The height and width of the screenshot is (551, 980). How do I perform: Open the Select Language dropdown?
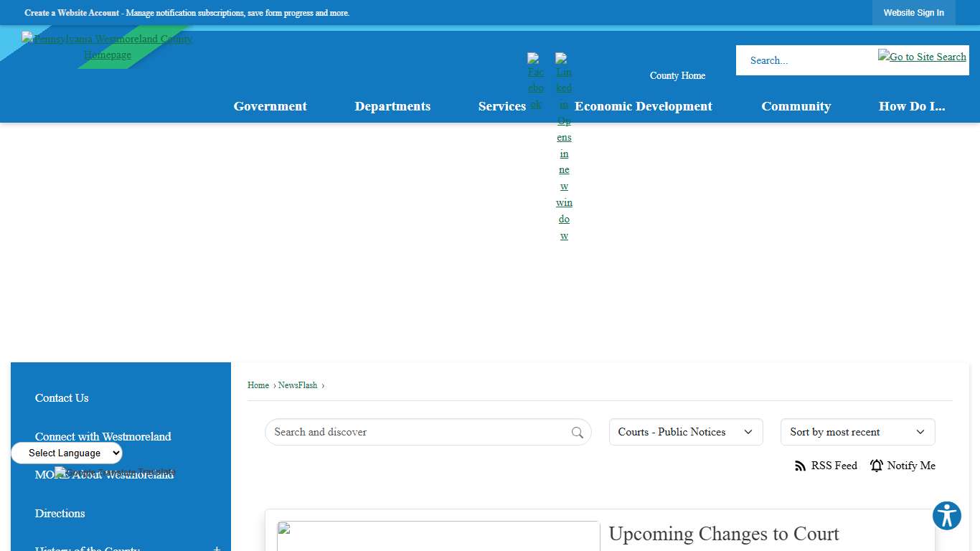point(67,453)
